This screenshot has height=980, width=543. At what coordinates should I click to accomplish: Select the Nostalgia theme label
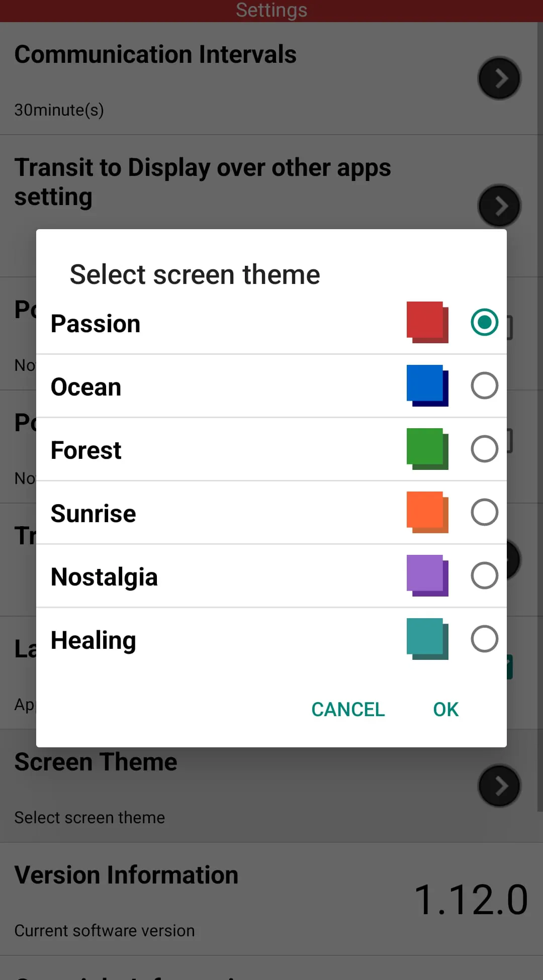pos(104,576)
